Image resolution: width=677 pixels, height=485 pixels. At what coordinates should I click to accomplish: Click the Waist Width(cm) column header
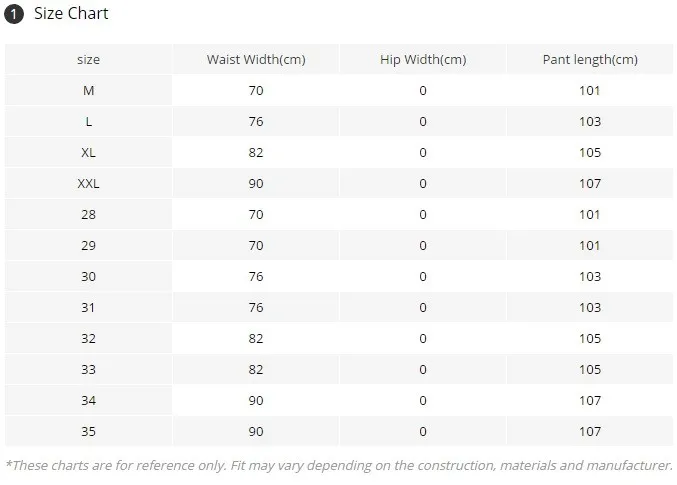pos(256,59)
